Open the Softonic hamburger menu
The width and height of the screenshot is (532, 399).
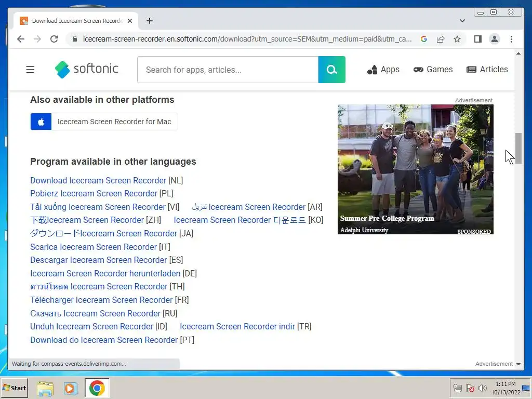(x=30, y=70)
